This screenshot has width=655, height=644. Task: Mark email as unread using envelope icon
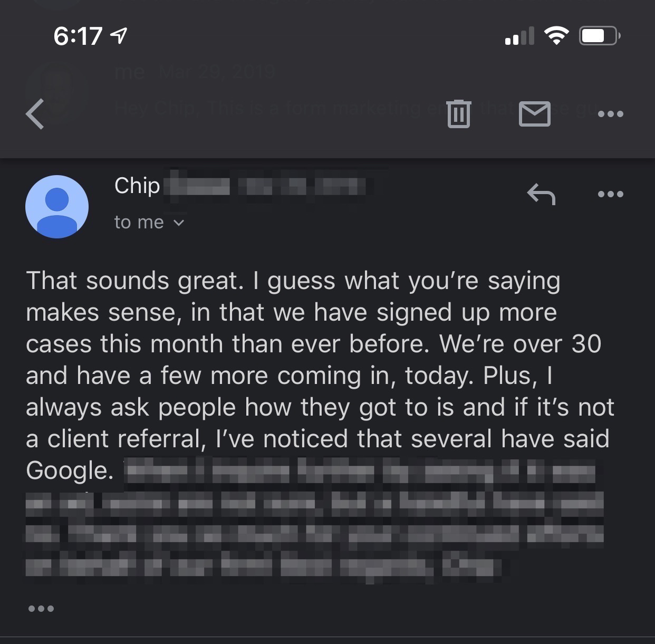pos(534,114)
